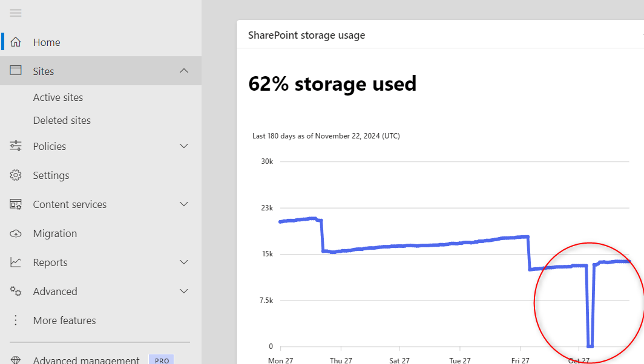Go to Migration page
Screen dimensions: 644x364
point(54,233)
